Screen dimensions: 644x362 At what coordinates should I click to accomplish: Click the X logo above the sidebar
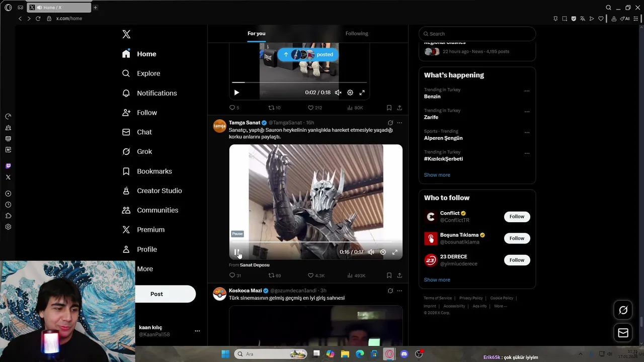click(x=126, y=34)
